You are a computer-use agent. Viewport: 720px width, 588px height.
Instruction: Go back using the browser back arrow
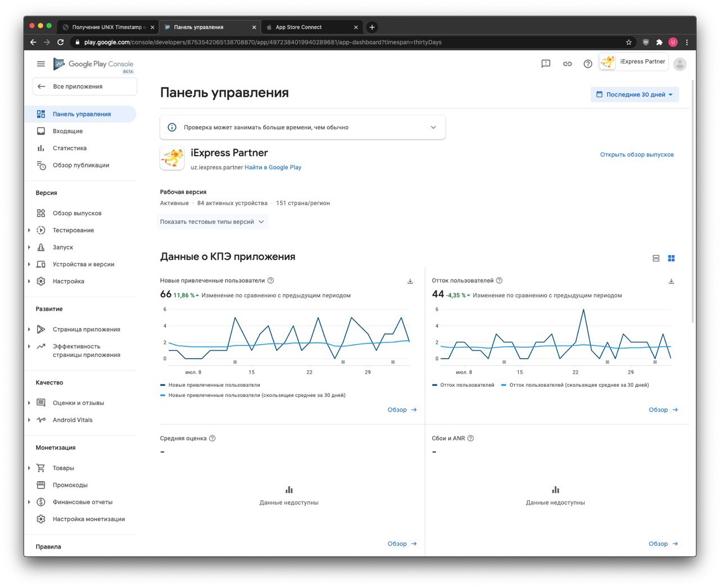point(33,42)
